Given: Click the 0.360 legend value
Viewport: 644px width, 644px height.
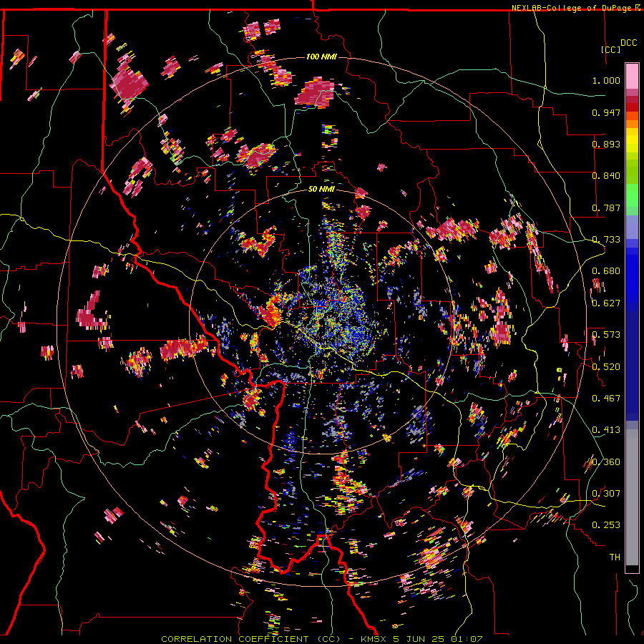Looking at the screenshot, I should pos(606,462).
